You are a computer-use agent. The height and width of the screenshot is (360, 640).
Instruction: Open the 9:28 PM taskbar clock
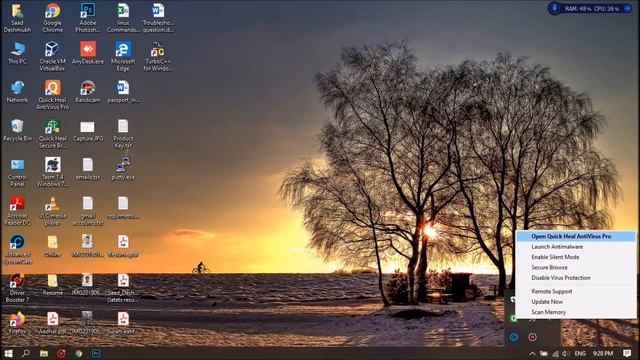pos(603,353)
